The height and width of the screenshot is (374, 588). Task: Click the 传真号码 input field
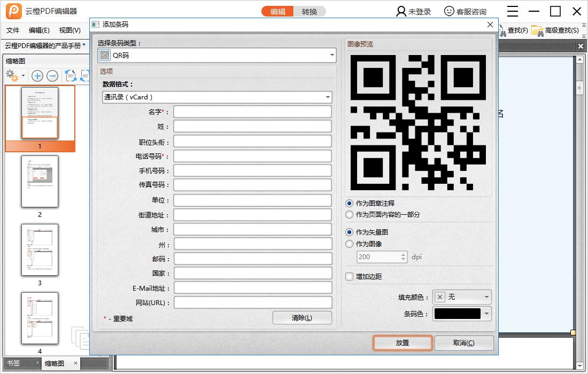252,185
